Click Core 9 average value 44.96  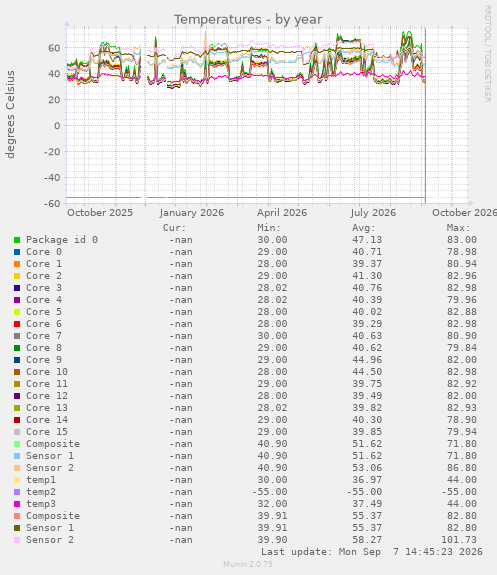coord(367,360)
